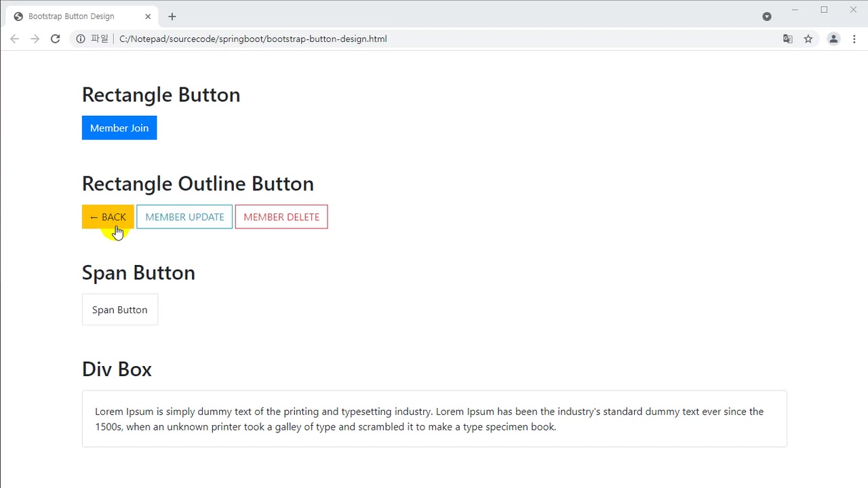
Task: Open the Google Translate page icon
Action: (787, 39)
